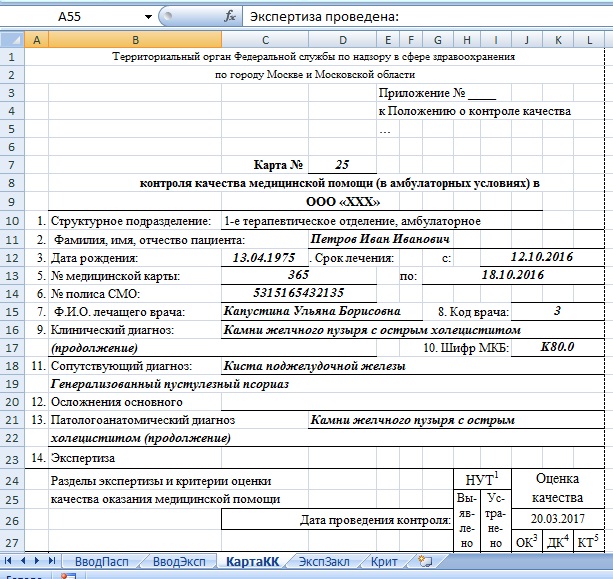The width and height of the screenshot is (613, 579).
Task: Select column A header
Action: (37, 40)
